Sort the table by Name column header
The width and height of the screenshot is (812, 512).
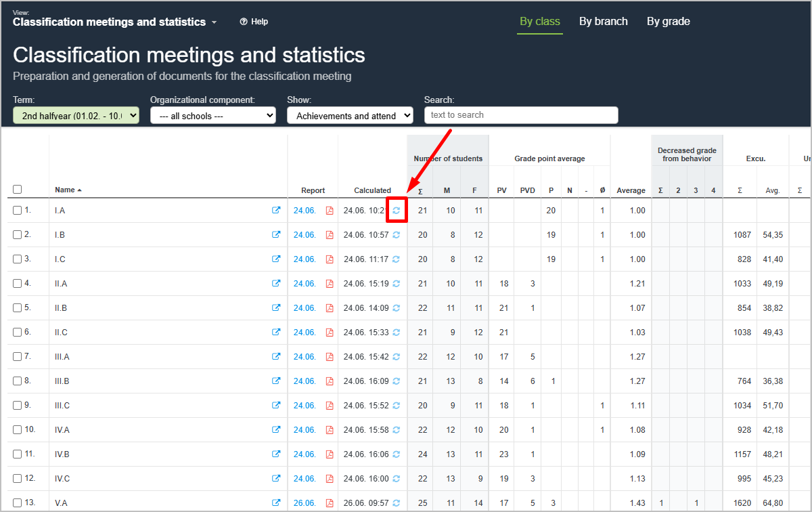65,190
